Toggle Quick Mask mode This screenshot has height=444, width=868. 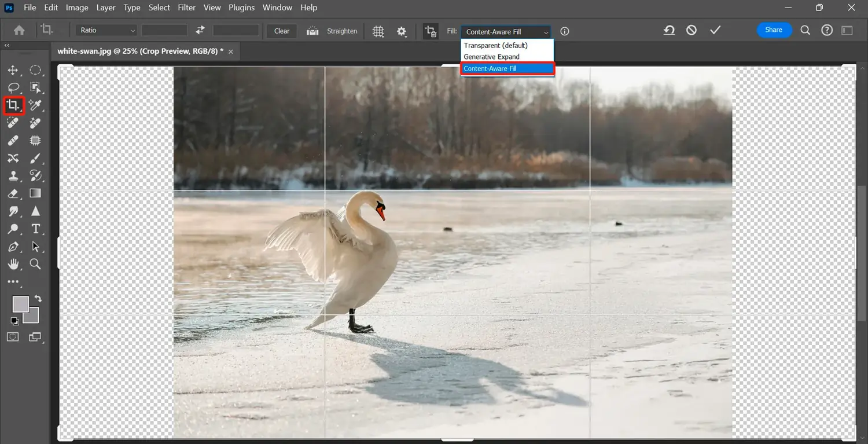(x=13, y=337)
